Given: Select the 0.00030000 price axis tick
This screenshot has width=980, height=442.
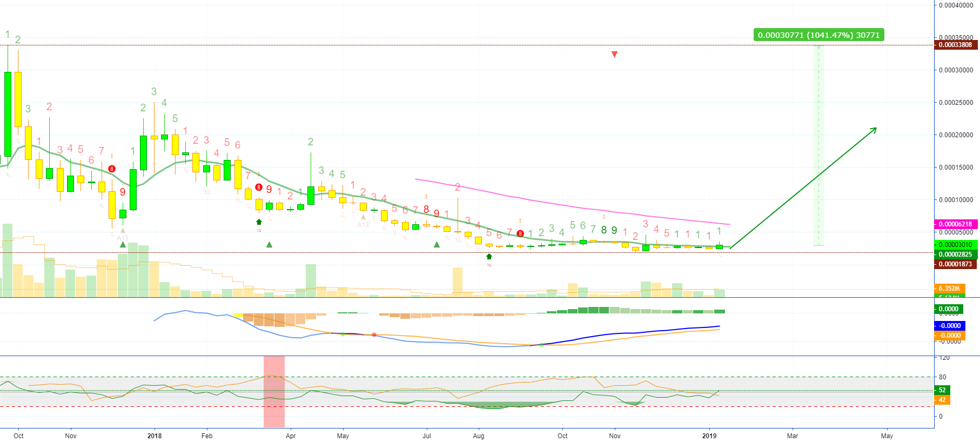Looking at the screenshot, I should click(x=956, y=70).
